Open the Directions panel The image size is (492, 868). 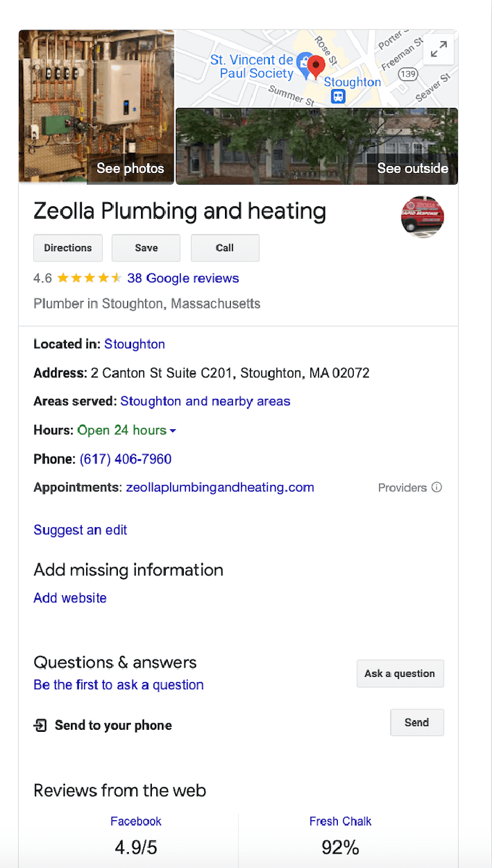pos(67,248)
